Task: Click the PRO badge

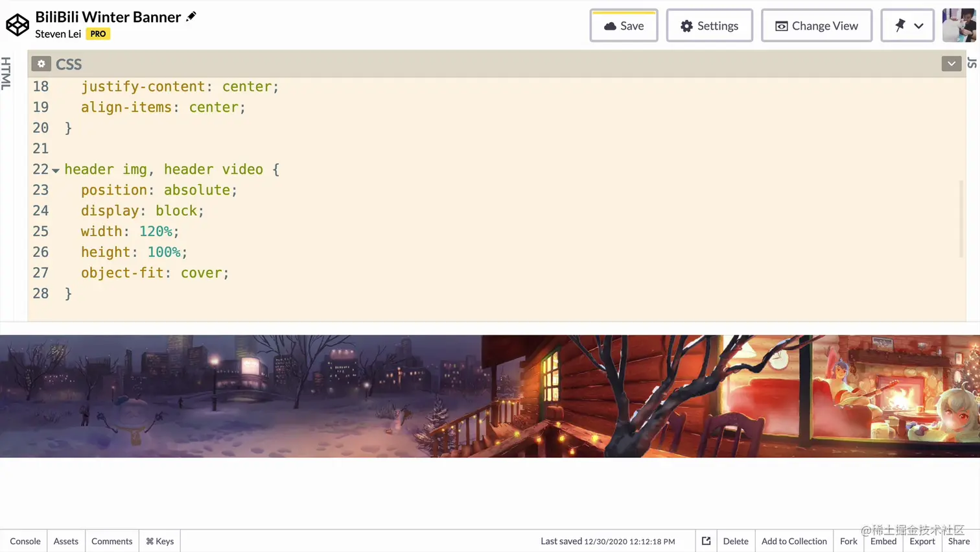Action: pyautogui.click(x=98, y=34)
